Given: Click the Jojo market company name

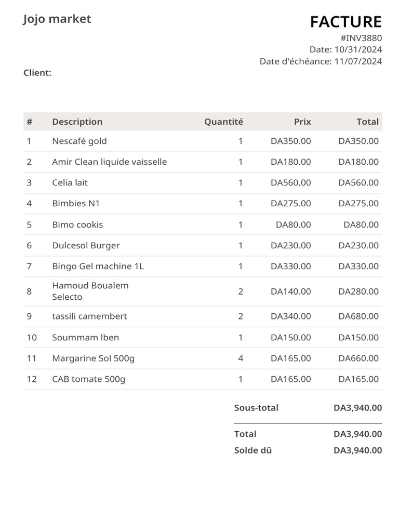Looking at the screenshot, I should coord(57,19).
